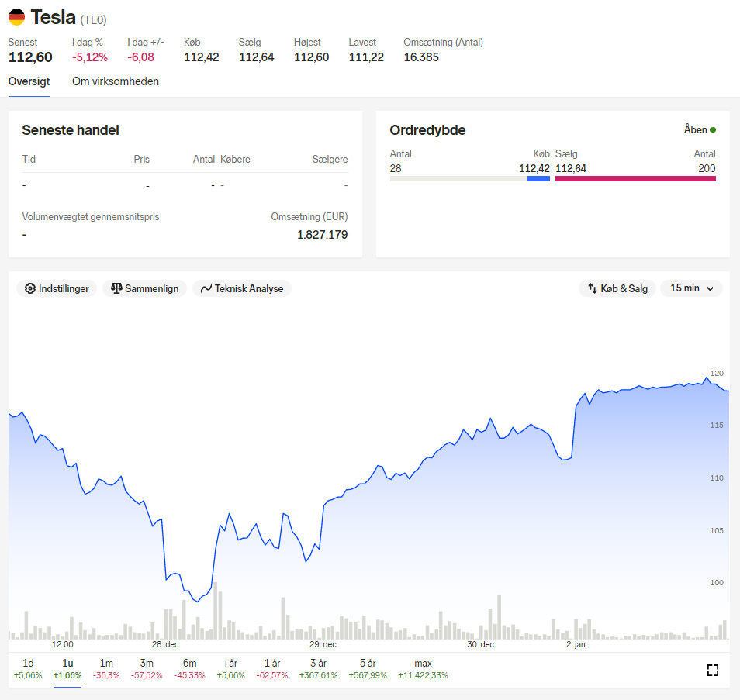Screen dimensions: 740x700
Task: Click the German flag icon beside Tesla
Action: (16, 17)
